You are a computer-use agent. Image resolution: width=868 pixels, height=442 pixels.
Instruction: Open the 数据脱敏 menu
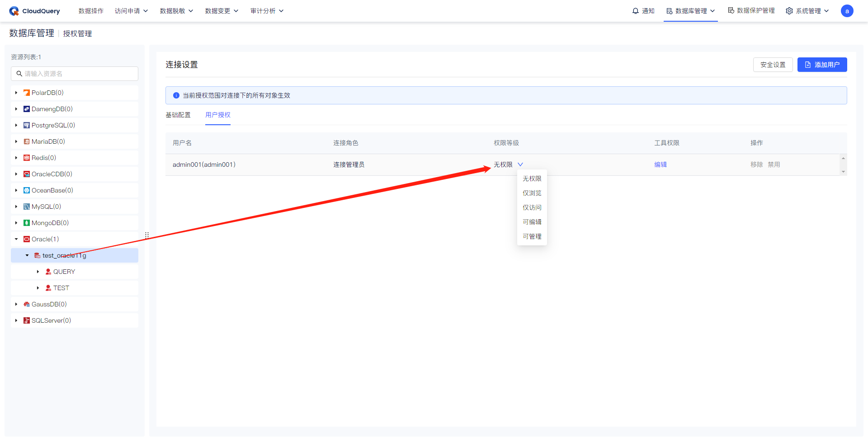[x=176, y=11]
